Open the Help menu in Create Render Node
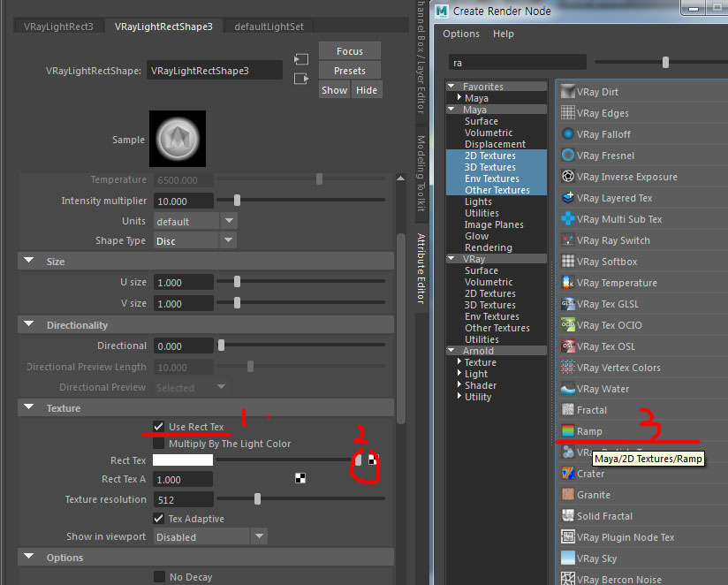The image size is (728, 585). coord(504,34)
